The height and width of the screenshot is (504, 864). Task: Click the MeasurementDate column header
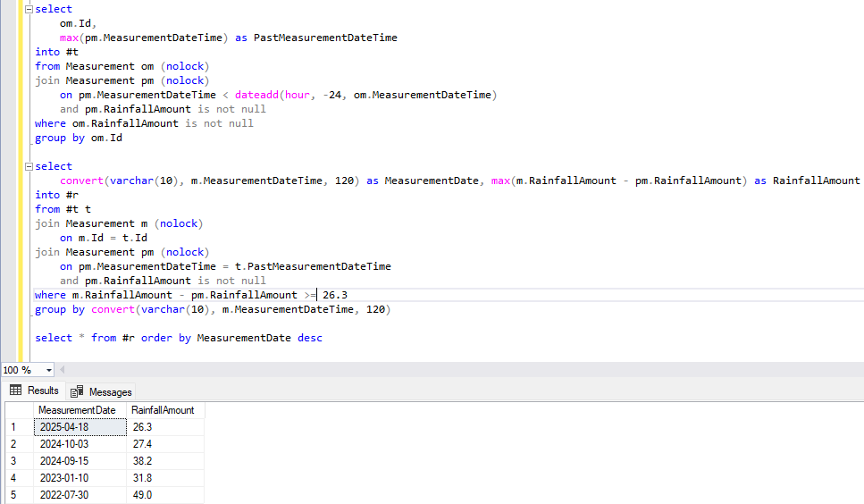(x=77, y=410)
